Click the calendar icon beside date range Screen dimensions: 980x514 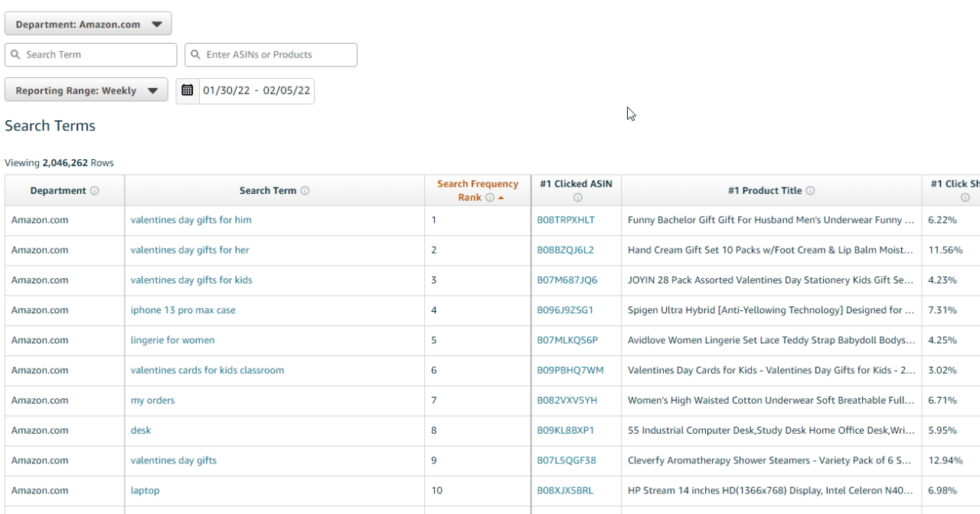click(x=188, y=90)
